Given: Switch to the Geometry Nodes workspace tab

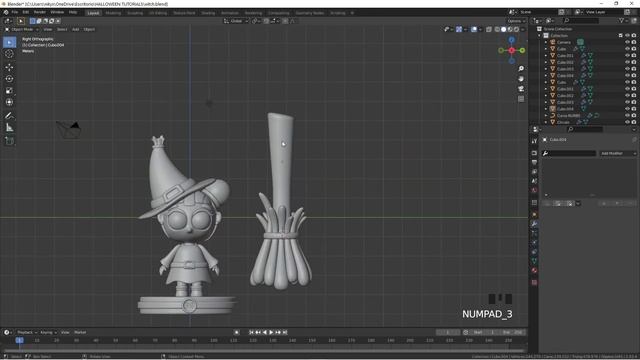Looking at the screenshot, I should pyautogui.click(x=310, y=13).
